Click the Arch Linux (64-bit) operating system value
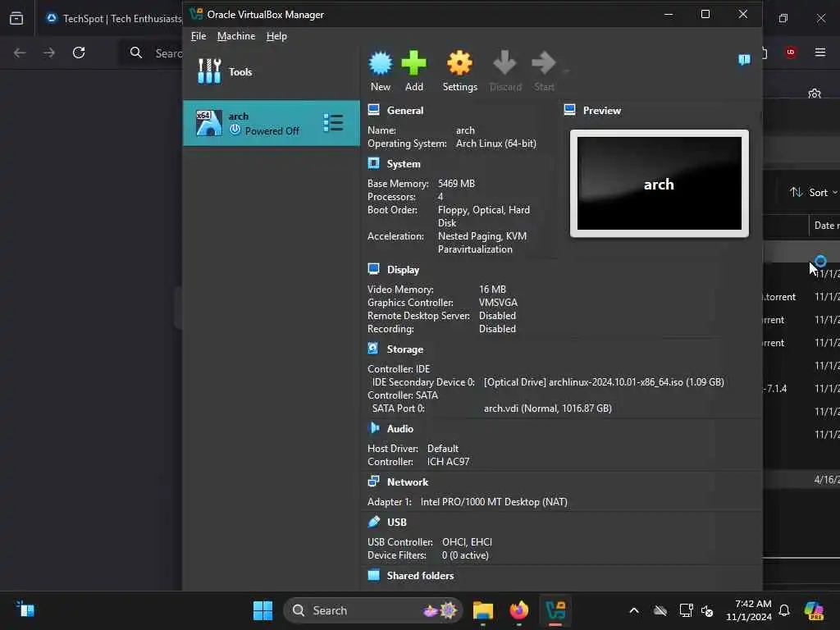840x630 pixels. click(495, 144)
